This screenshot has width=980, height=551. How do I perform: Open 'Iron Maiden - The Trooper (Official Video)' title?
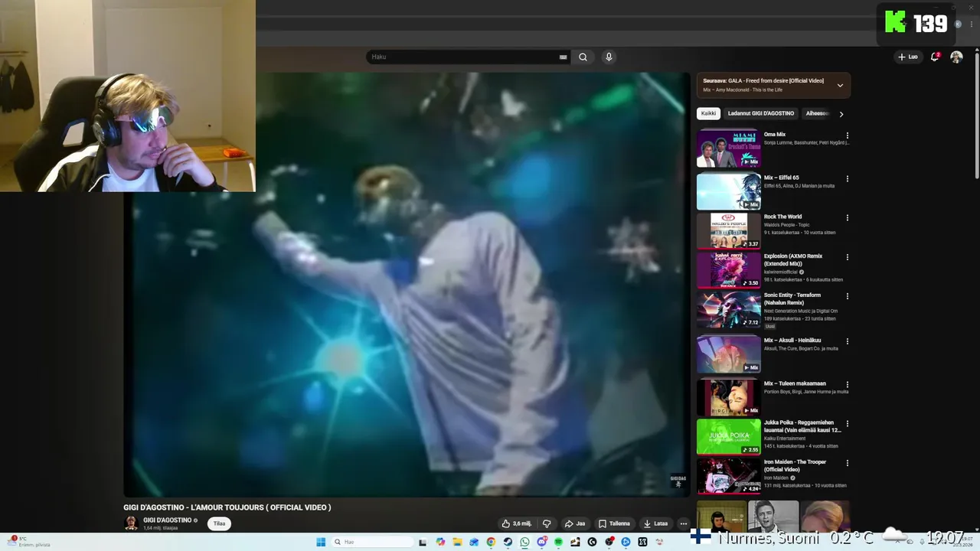point(795,465)
